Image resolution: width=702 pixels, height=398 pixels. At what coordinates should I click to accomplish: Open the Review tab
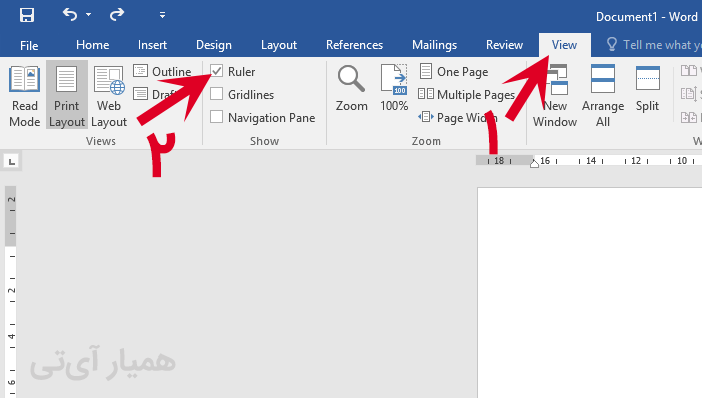tap(504, 45)
